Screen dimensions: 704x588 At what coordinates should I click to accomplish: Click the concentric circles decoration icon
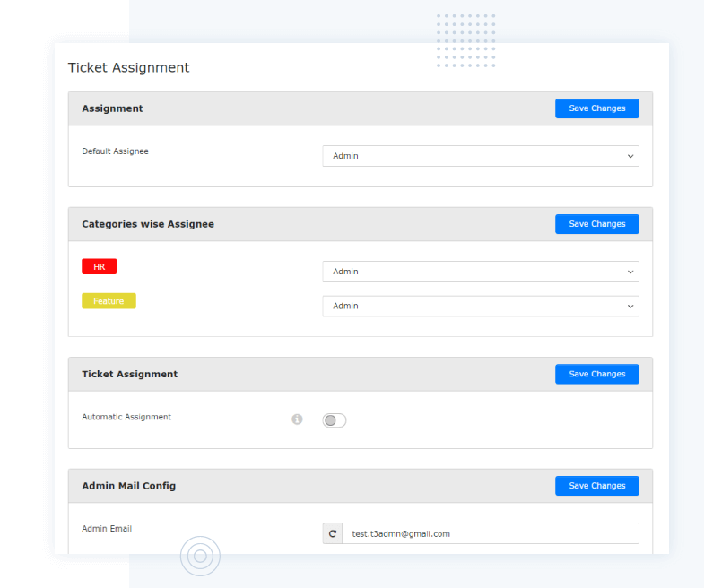pos(200,557)
